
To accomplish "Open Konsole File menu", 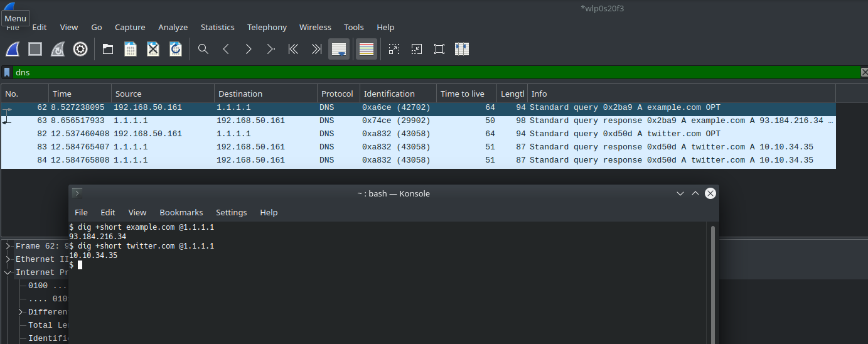I will [81, 212].
